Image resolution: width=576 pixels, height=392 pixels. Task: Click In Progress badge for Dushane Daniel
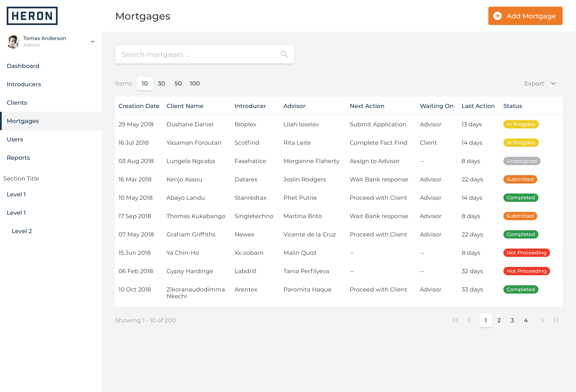(521, 124)
